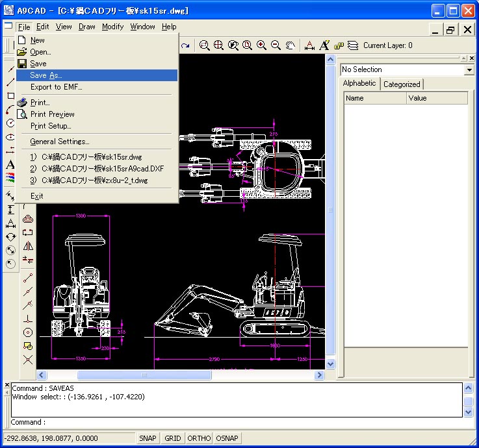Open the Window menu
The height and width of the screenshot is (448, 479).
pos(142,27)
